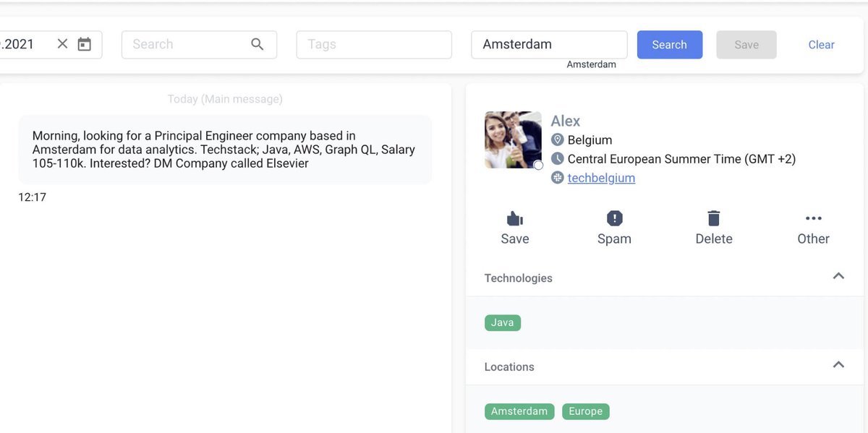
Task: Mark message as Spam via the exclamation icon
Action: point(615,218)
